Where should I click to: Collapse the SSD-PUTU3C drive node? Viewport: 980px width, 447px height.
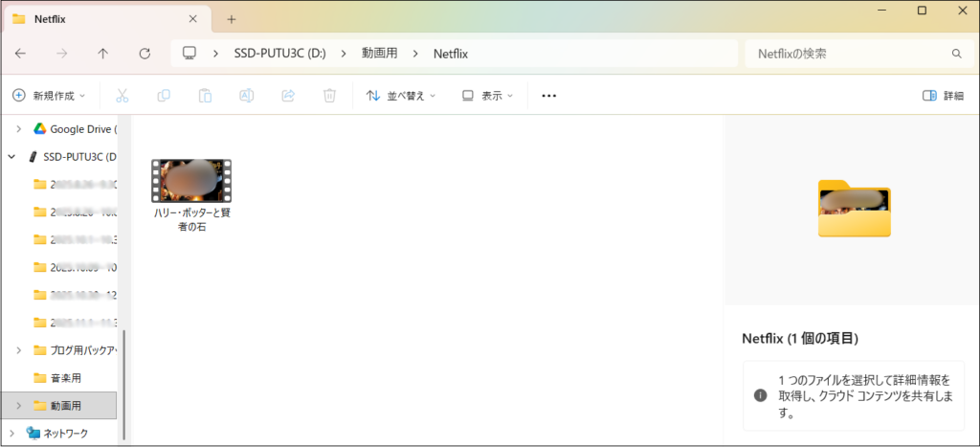11,157
